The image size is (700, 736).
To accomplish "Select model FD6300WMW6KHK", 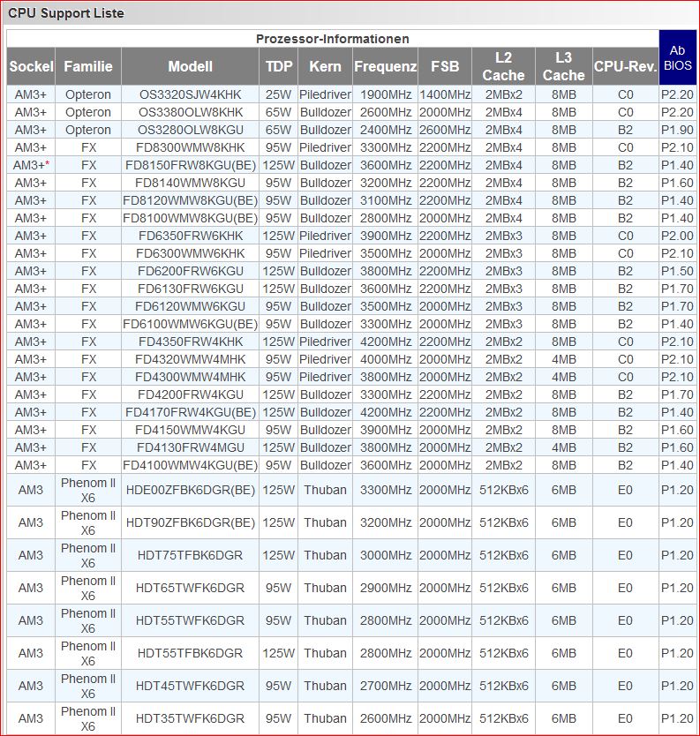I will tap(190, 253).
